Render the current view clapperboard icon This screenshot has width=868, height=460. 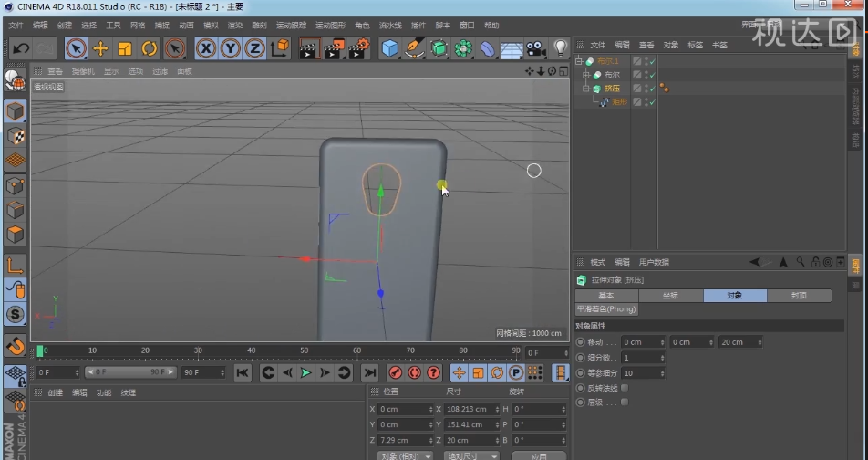[x=309, y=48]
